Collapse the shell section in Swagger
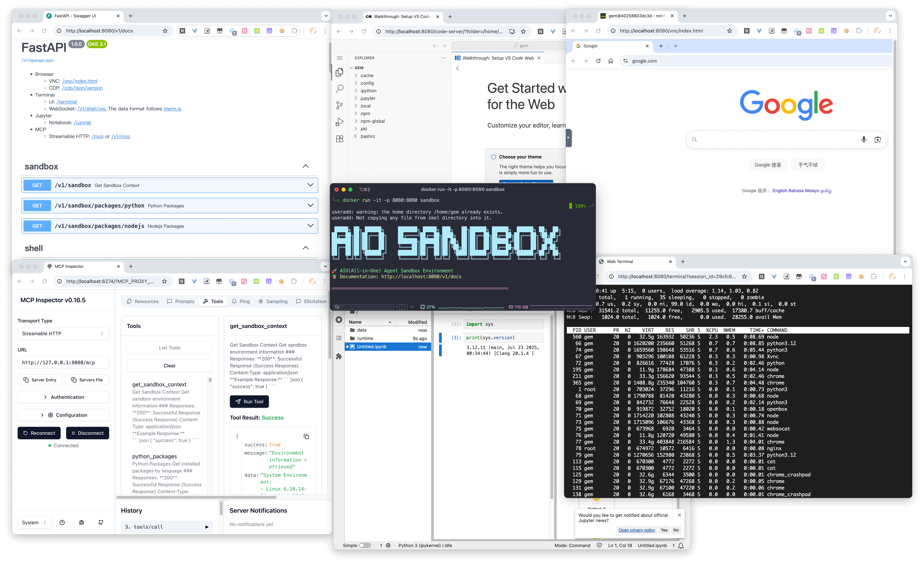This screenshot has width=924, height=564. click(306, 248)
